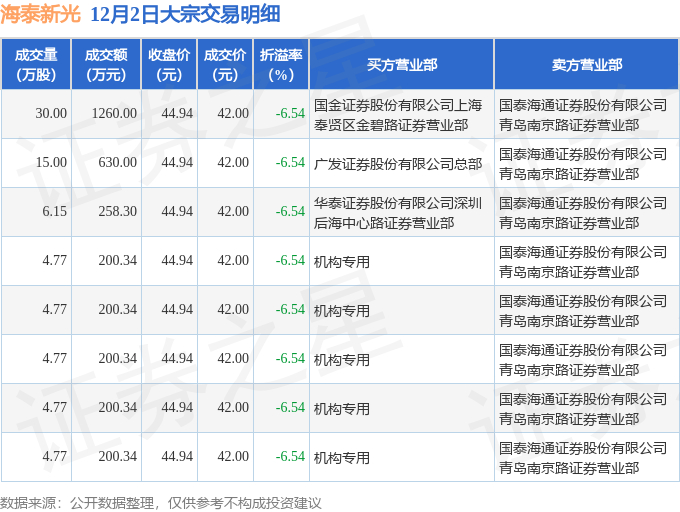Select the 收盘价(元) column header
Screen dimensions: 680x512
pos(169,65)
